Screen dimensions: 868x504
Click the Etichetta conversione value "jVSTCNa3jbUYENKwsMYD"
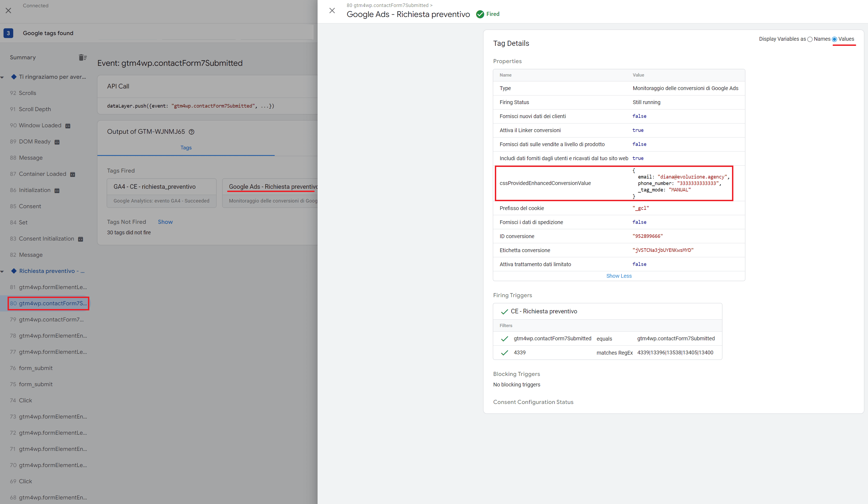[663, 250]
